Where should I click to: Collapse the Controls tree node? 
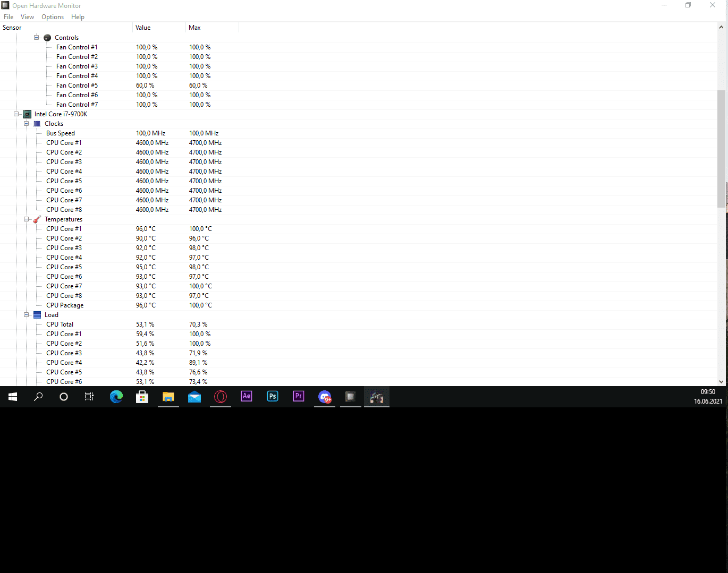(37, 38)
